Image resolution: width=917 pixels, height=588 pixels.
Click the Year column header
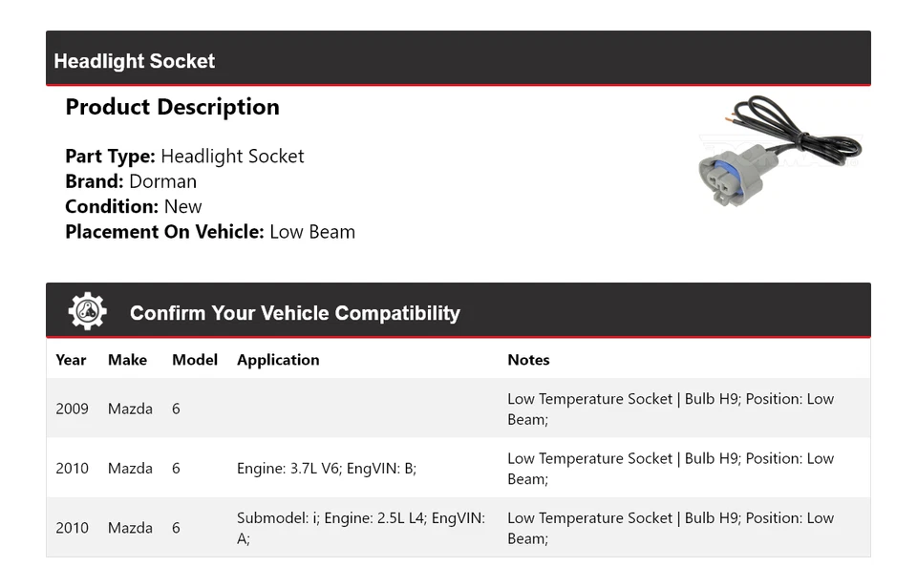[x=71, y=360]
